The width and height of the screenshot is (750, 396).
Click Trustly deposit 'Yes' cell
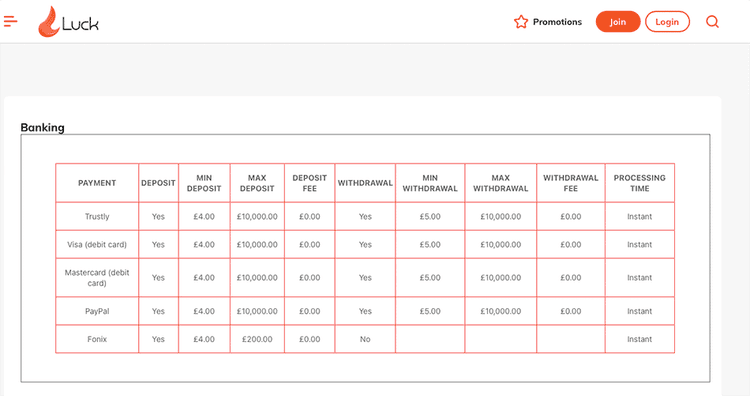pos(158,216)
